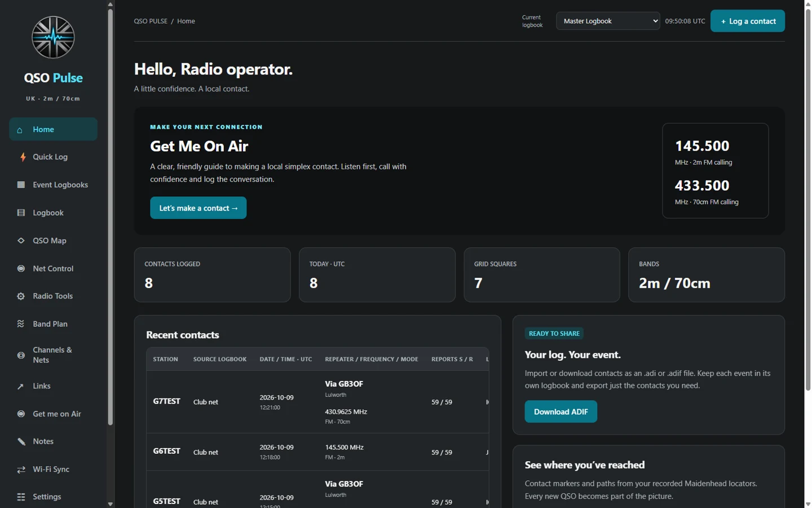The width and height of the screenshot is (812, 508).
Task: Click the 430.9625 MHz frequency cell
Action: point(346,411)
